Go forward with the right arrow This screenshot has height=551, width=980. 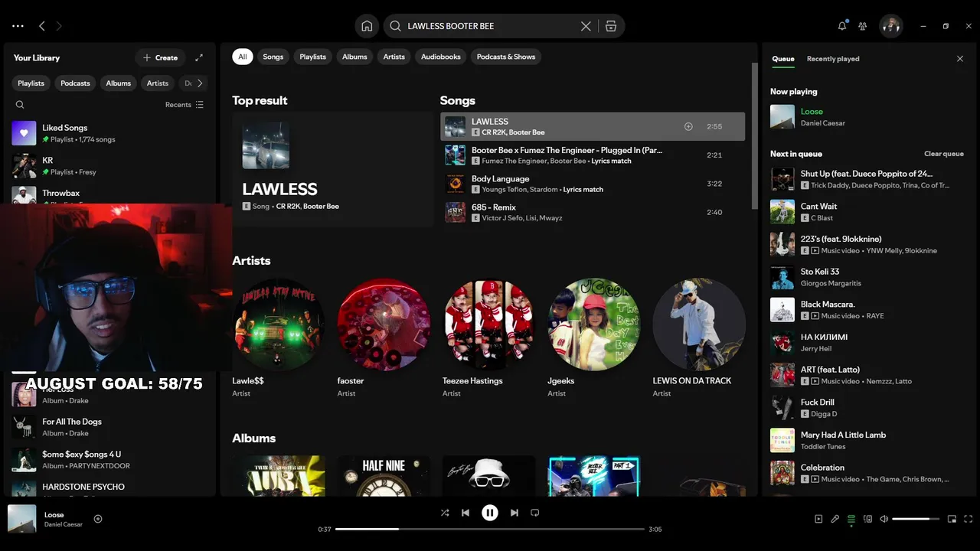[x=59, y=26]
